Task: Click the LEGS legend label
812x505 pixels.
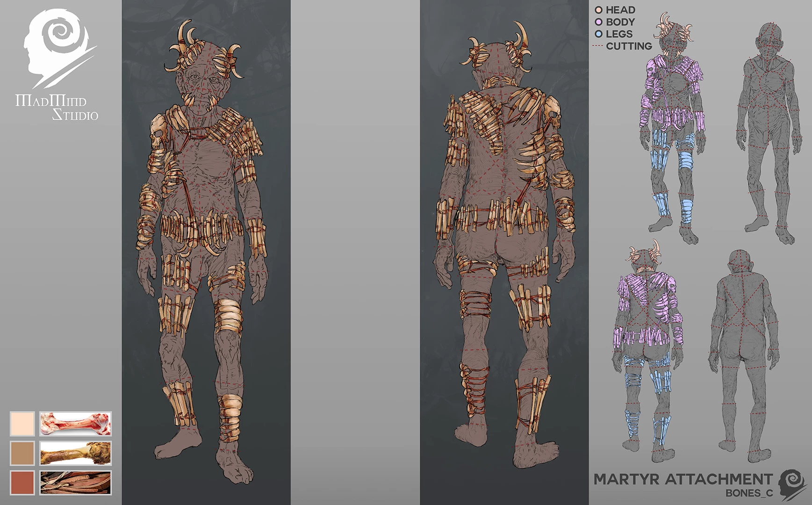Action: pyautogui.click(x=619, y=34)
